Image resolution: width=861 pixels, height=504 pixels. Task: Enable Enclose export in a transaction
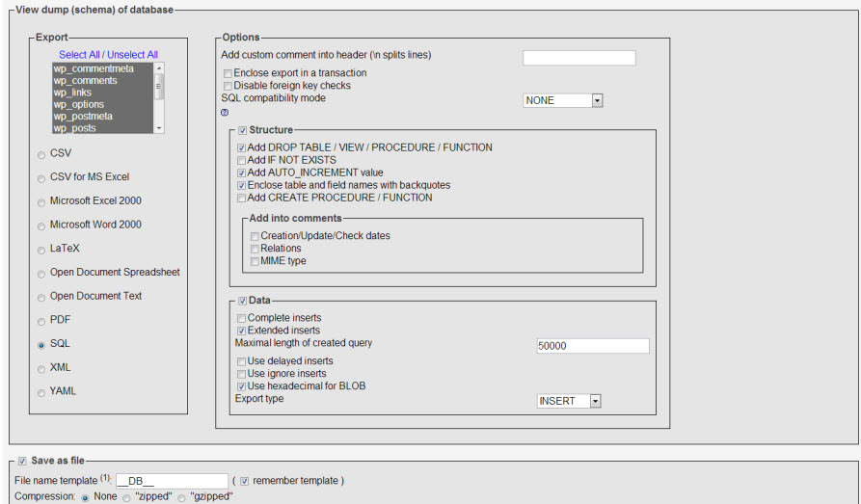[228, 73]
